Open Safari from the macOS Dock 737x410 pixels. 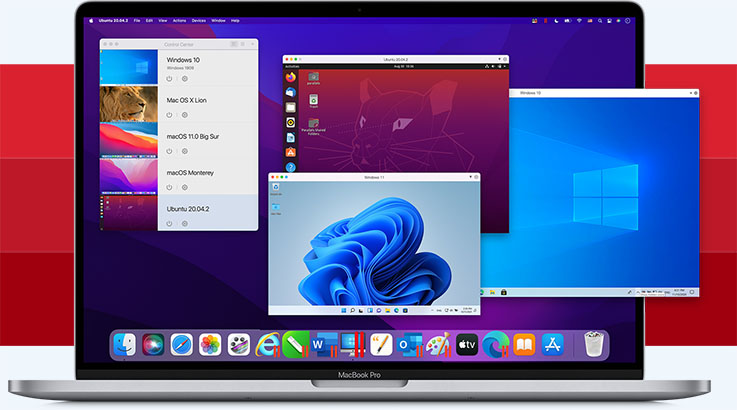(x=181, y=345)
